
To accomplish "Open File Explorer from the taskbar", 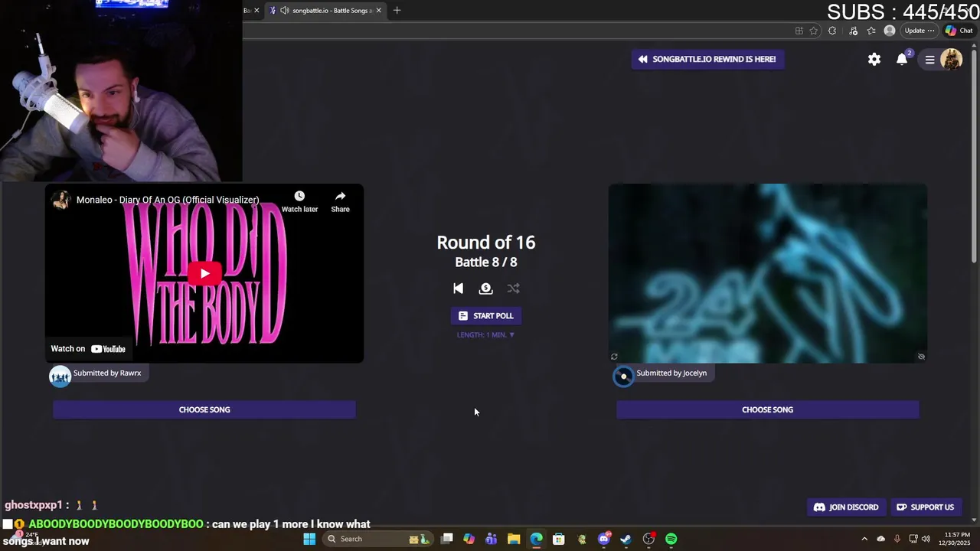I will 514,539.
